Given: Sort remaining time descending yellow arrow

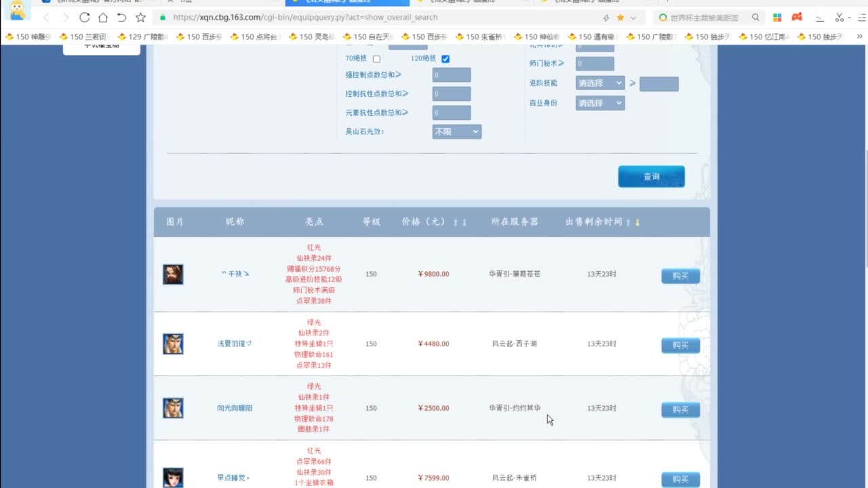Looking at the screenshot, I should coord(637,222).
